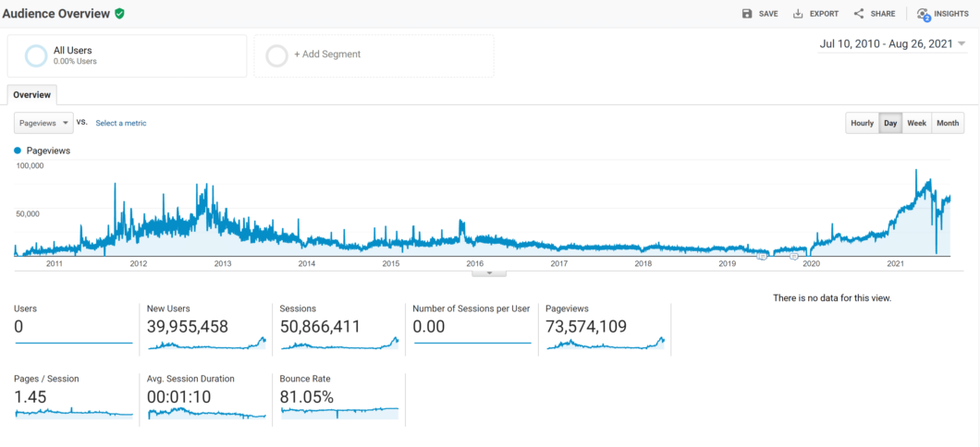This screenshot has height=447, width=980.
Task: Click the 2019 annotation marker on timeline
Action: click(762, 257)
